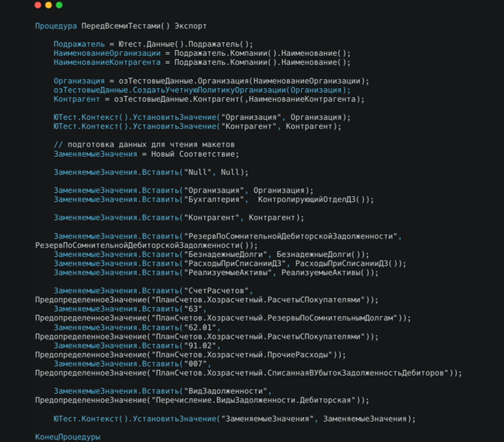Click the red close window dot
This screenshot has width=504, height=442.
click(38, 5)
